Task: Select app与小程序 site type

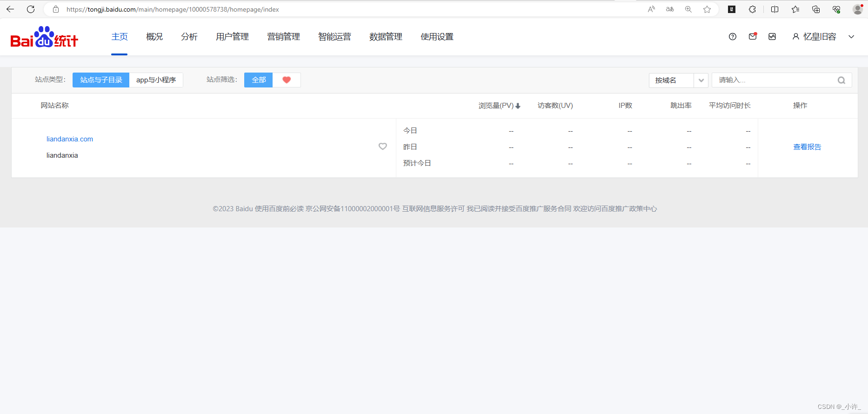Action: click(156, 80)
